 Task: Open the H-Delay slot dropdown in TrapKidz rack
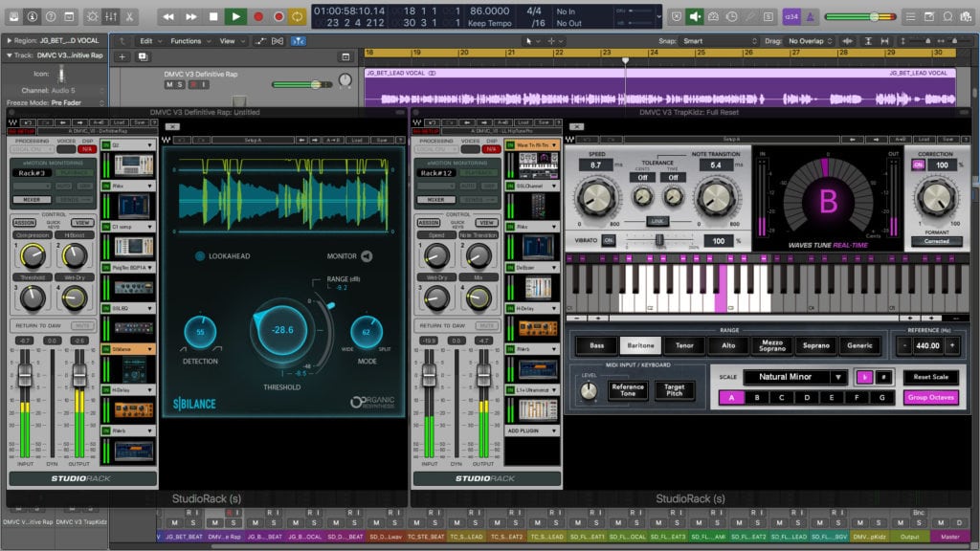tap(554, 309)
